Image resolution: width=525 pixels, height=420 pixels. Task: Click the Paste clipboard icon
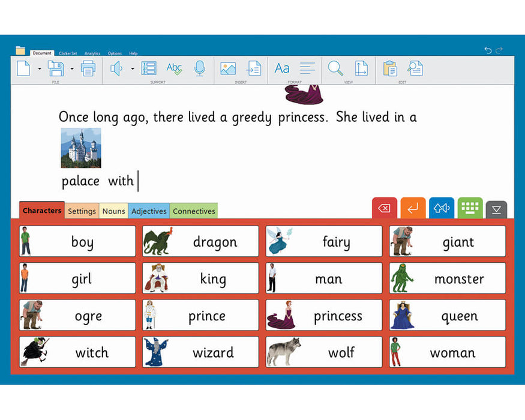389,68
